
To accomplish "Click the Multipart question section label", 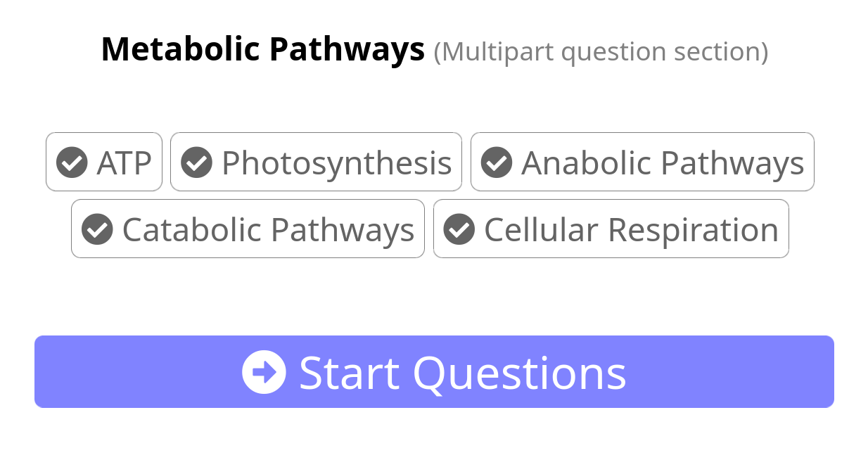I will [x=601, y=51].
